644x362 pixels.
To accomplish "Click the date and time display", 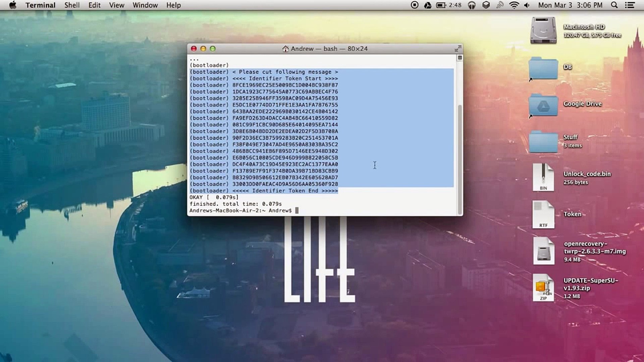I will pyautogui.click(x=570, y=5).
